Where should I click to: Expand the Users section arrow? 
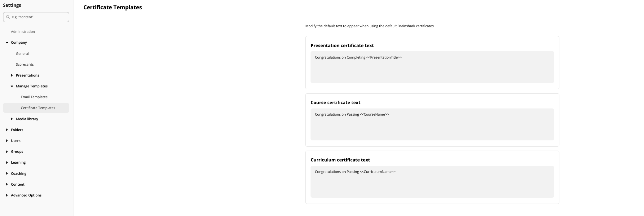7,141
